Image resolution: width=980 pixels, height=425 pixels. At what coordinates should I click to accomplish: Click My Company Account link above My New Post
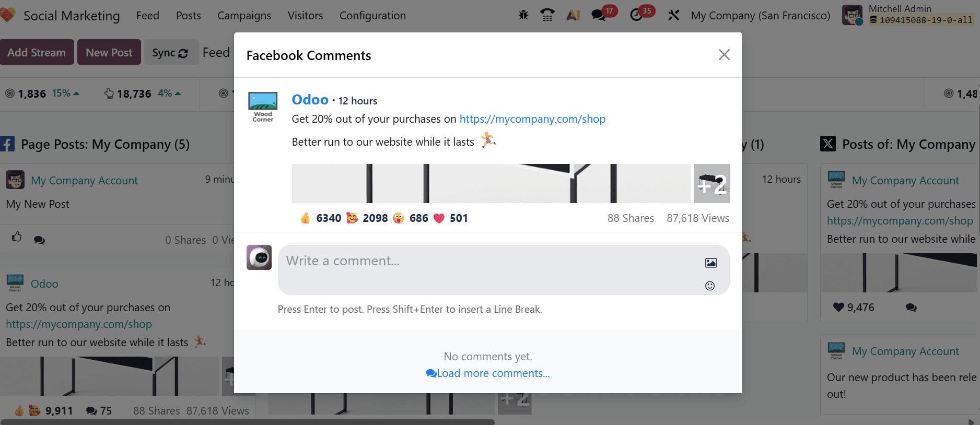coord(84,181)
